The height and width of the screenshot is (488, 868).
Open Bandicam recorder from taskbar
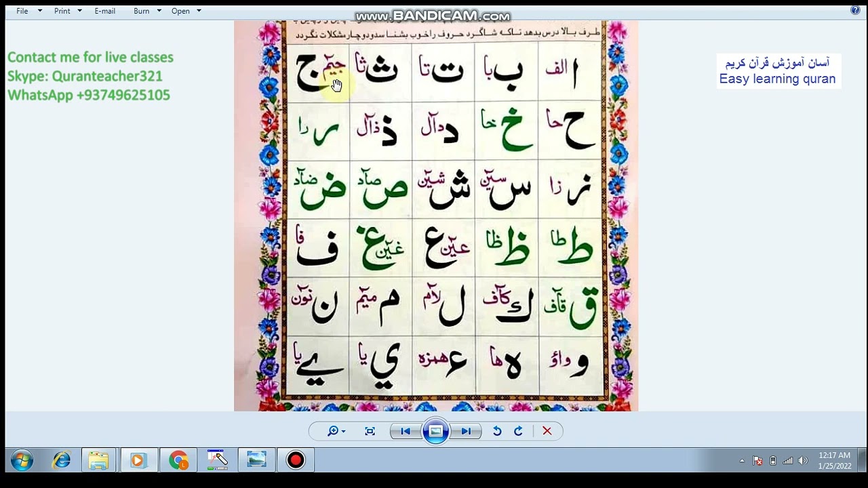296,460
